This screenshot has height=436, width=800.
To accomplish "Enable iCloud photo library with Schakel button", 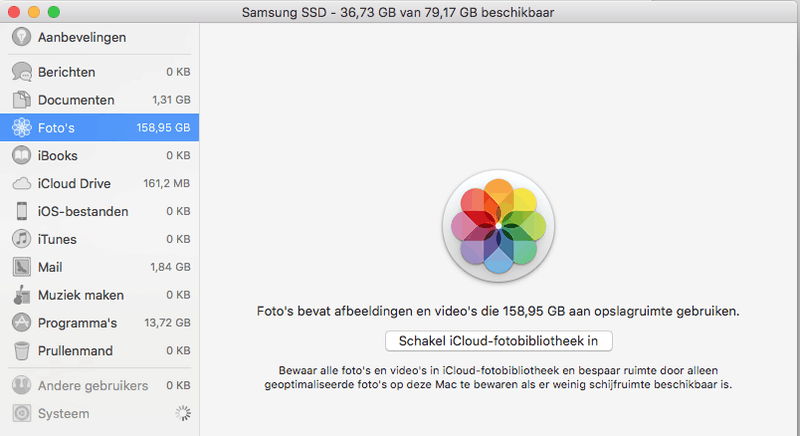I will pyautogui.click(x=498, y=341).
